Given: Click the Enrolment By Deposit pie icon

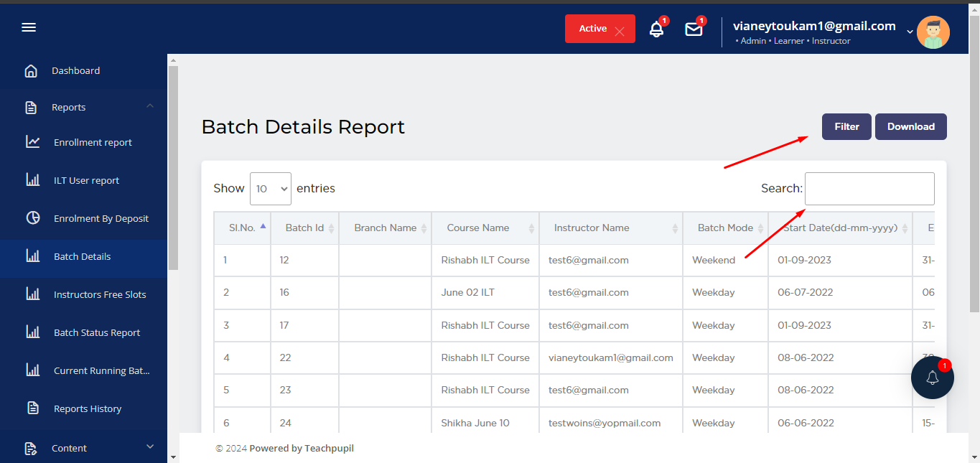Looking at the screenshot, I should (33, 218).
